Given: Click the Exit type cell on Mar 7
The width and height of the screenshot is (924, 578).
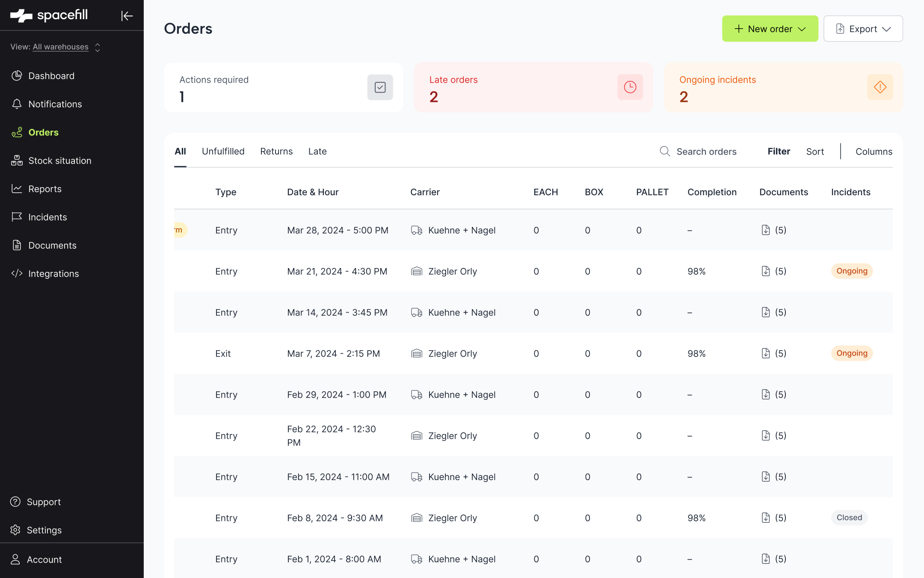Looking at the screenshot, I should coord(223,354).
